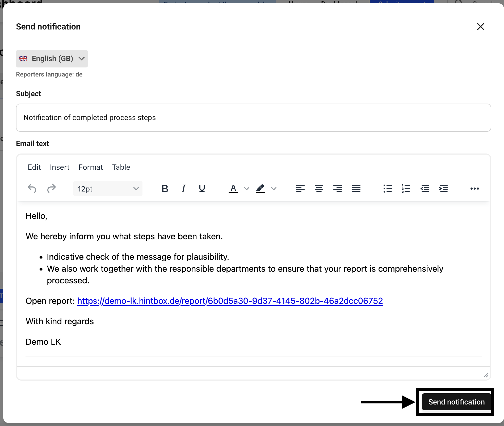Insert a bulleted list
This screenshot has height=426, width=504.
(x=388, y=189)
